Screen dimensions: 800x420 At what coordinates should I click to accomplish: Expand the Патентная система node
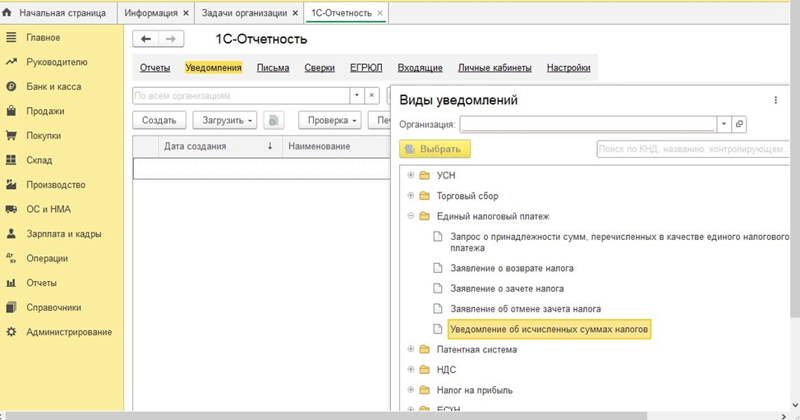(411, 349)
